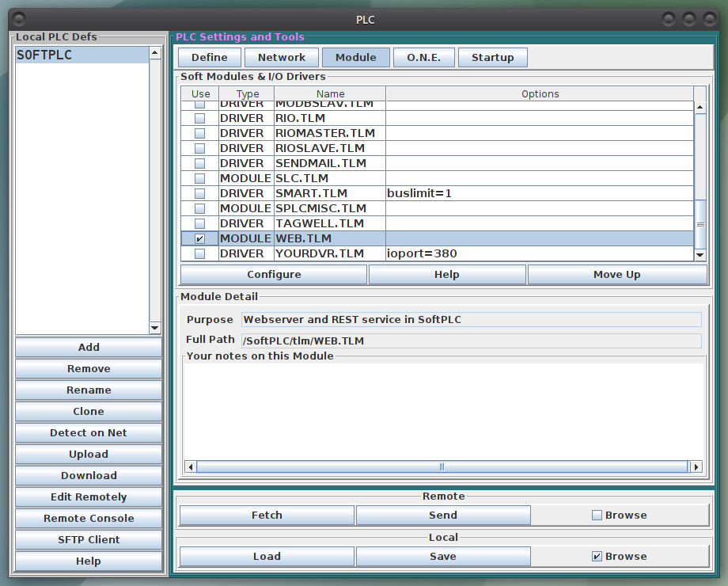Image resolution: width=728 pixels, height=586 pixels.
Task: Click the Options column header
Action: click(x=540, y=94)
